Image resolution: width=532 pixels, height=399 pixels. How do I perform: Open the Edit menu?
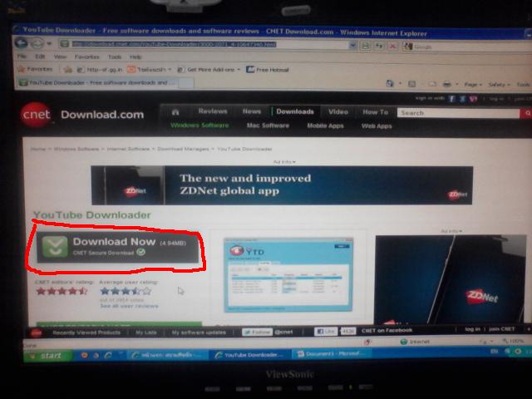40,57
